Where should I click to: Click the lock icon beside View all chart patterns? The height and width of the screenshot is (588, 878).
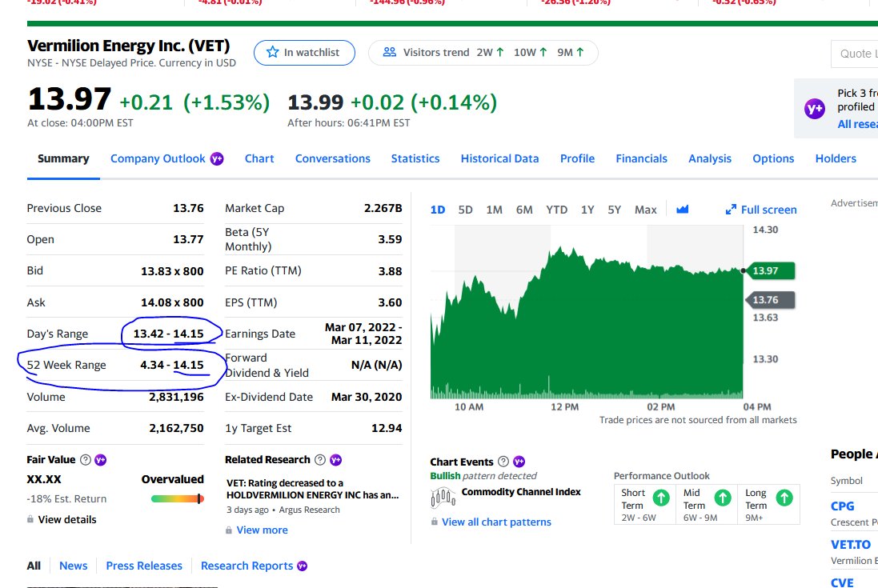(434, 522)
